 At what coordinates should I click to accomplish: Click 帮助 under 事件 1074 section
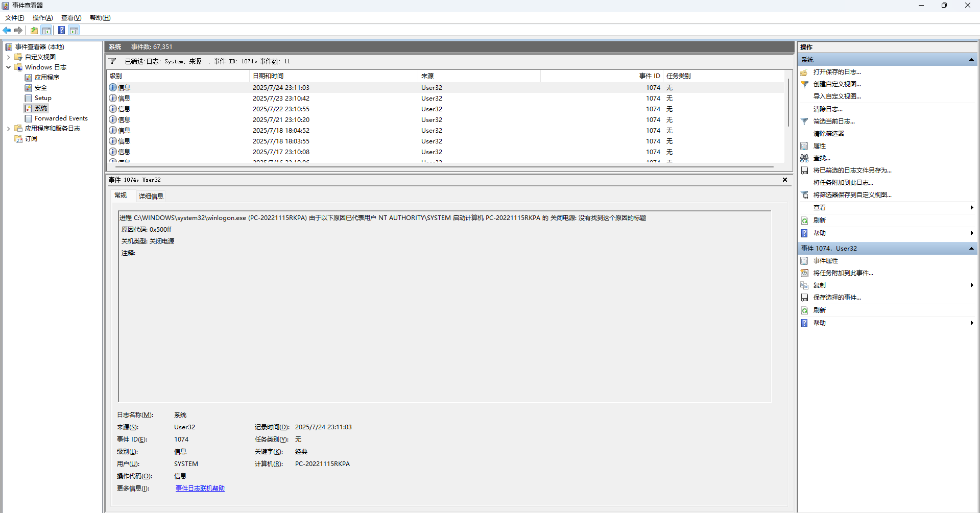click(820, 323)
